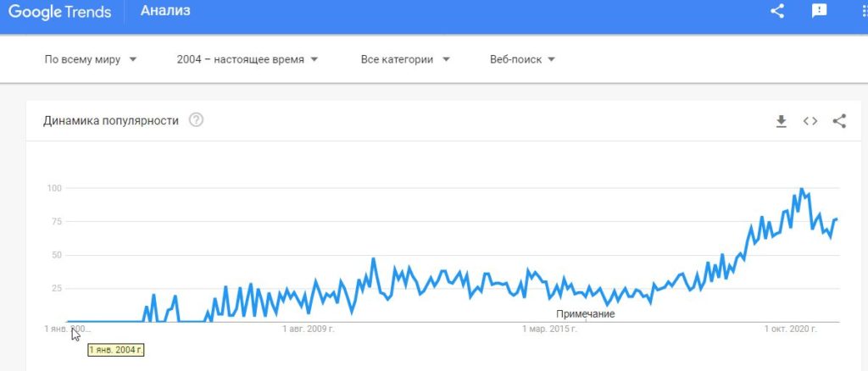Open the send feedback icon in header
Screen dimensions: 868x371
click(819, 11)
